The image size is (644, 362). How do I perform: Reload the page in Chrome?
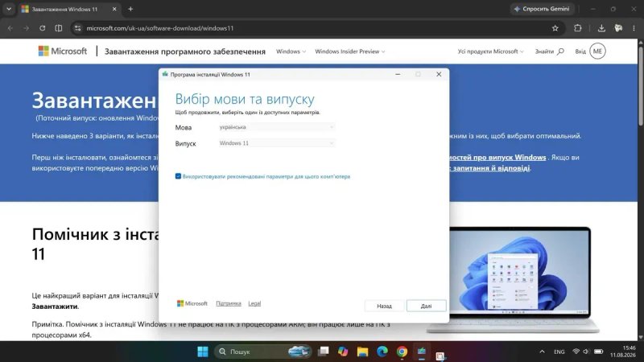pyautogui.click(x=43, y=28)
